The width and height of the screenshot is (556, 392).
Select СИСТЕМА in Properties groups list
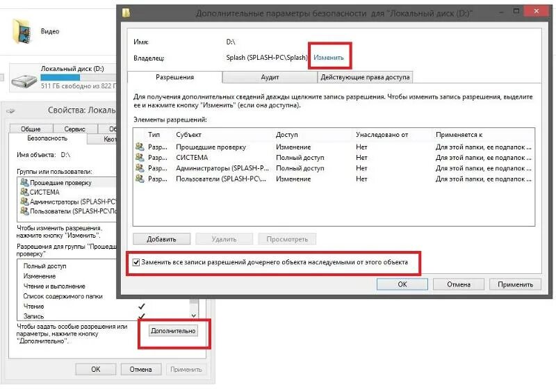click(67, 193)
